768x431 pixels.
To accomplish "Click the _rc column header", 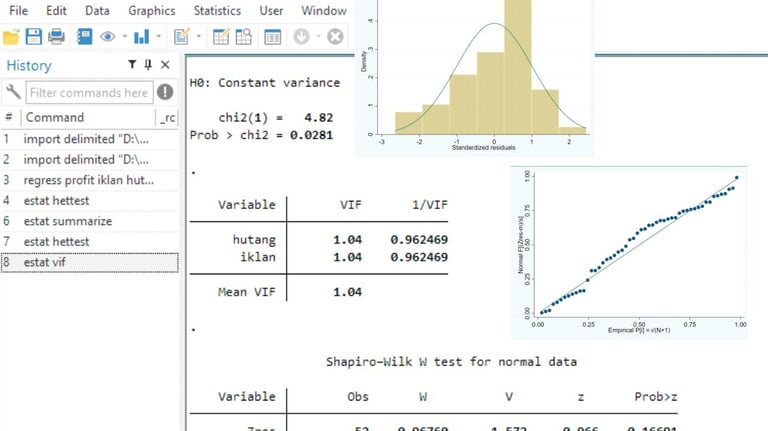I will tap(168, 118).
